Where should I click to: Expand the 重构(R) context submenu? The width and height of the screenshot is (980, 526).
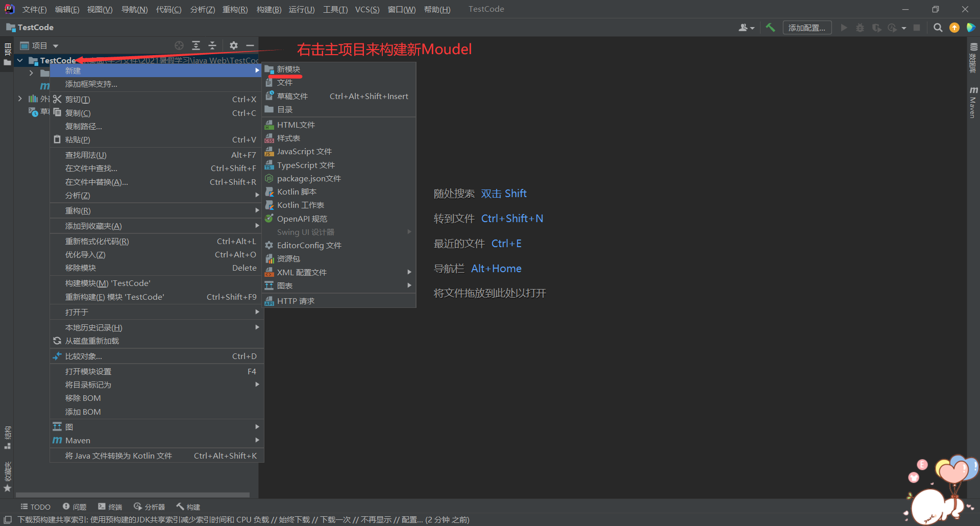(x=157, y=210)
